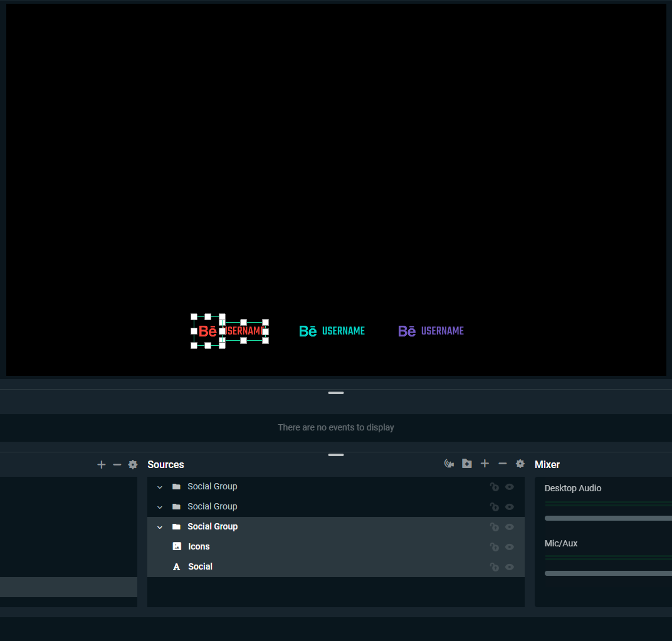Toggle visibility of middle Social Group
672x641 pixels.
click(x=510, y=507)
